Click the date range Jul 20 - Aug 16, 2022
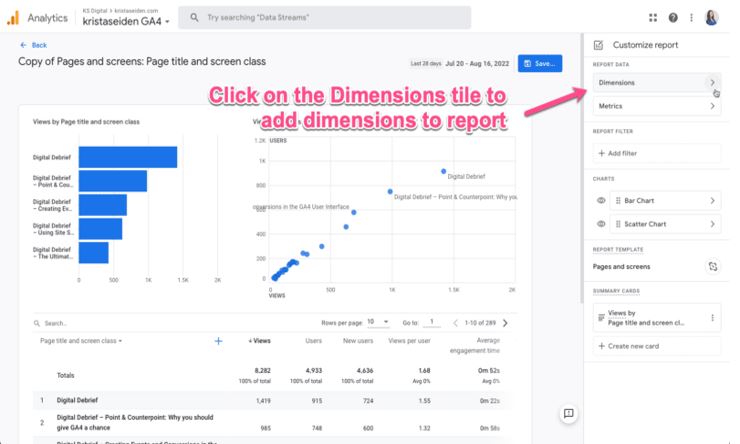The width and height of the screenshot is (740, 444). tap(477, 64)
